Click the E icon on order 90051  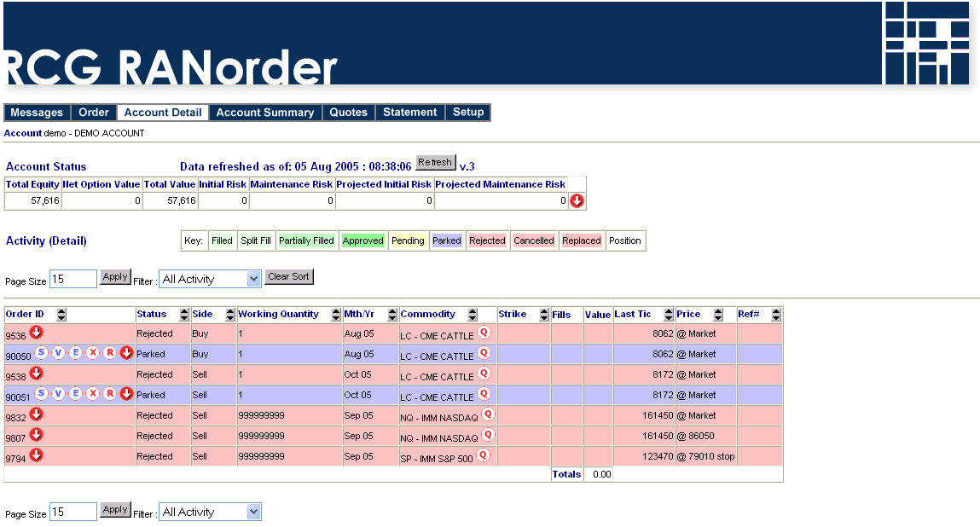click(75, 393)
